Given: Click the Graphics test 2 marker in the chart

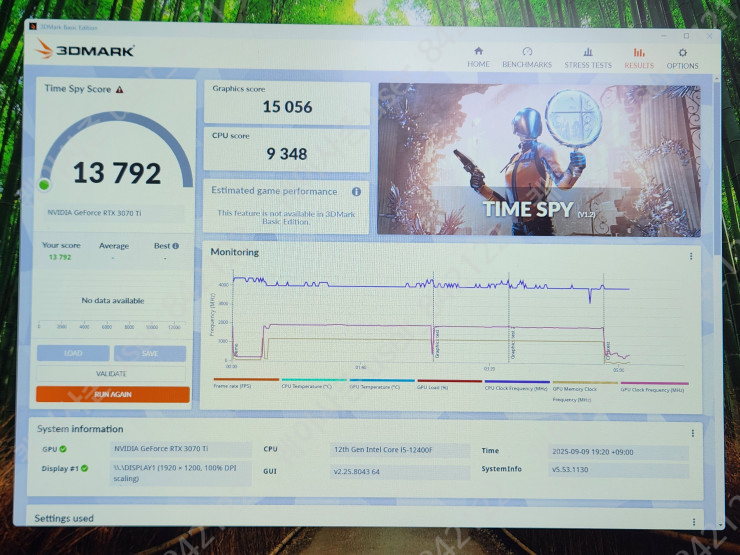Looking at the screenshot, I should click(512, 345).
